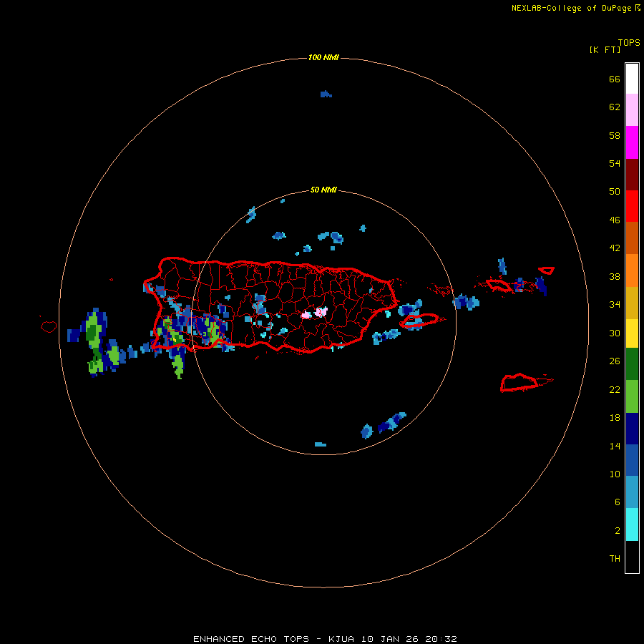Click the white 66 K FT color swatch

[632, 79]
